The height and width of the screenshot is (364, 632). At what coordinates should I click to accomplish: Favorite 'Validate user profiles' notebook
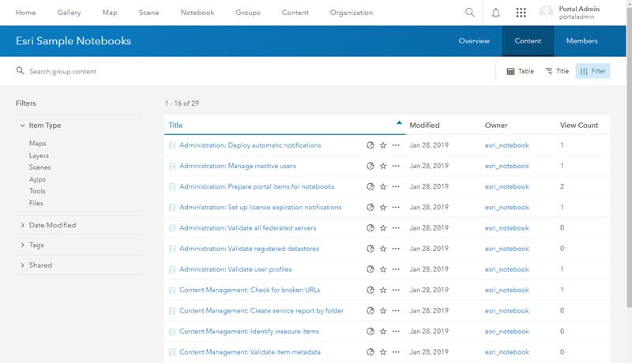pyautogui.click(x=383, y=269)
